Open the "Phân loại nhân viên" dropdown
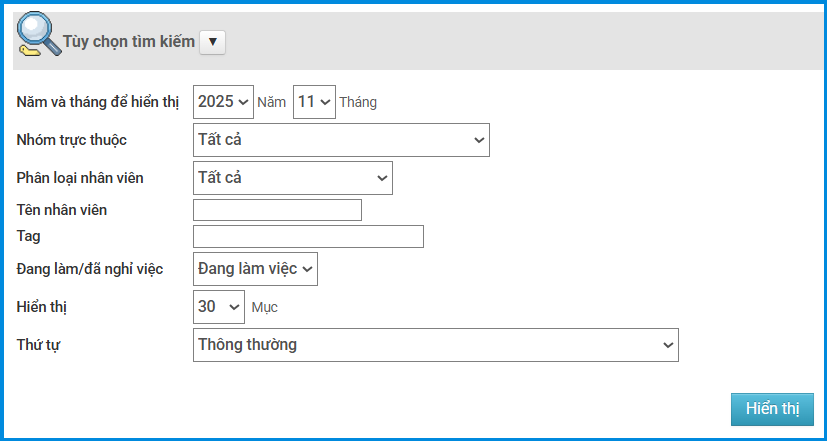 [x=292, y=178]
